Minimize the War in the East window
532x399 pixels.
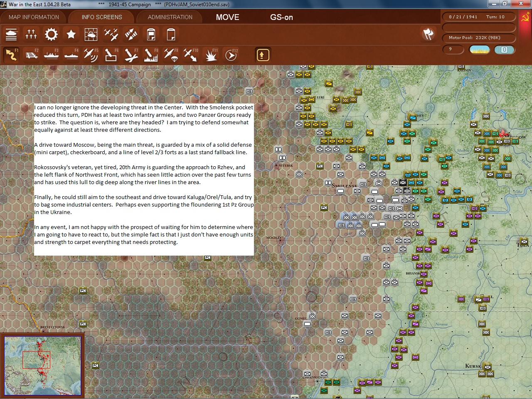pos(494,4)
